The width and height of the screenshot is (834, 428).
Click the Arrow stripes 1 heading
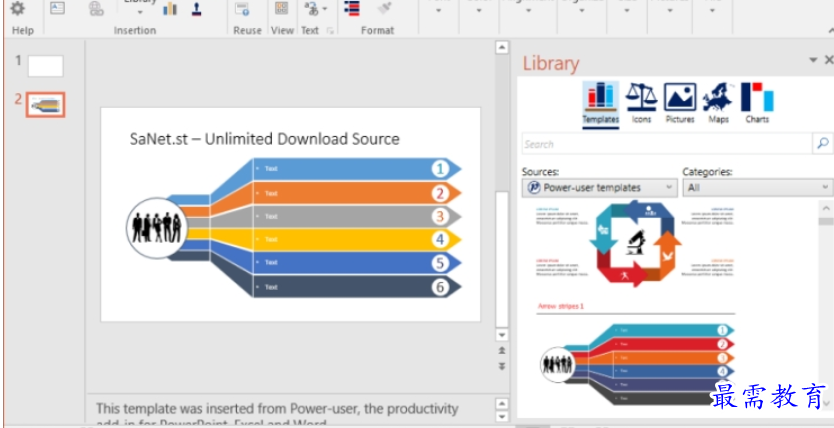561,306
